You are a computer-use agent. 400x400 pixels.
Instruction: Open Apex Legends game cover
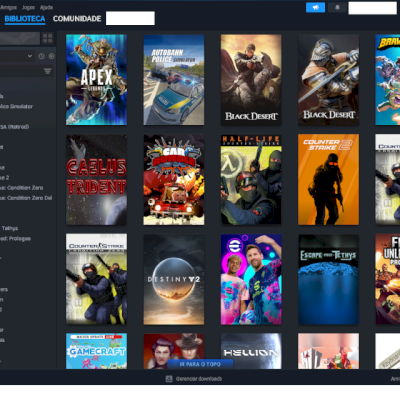click(x=96, y=80)
